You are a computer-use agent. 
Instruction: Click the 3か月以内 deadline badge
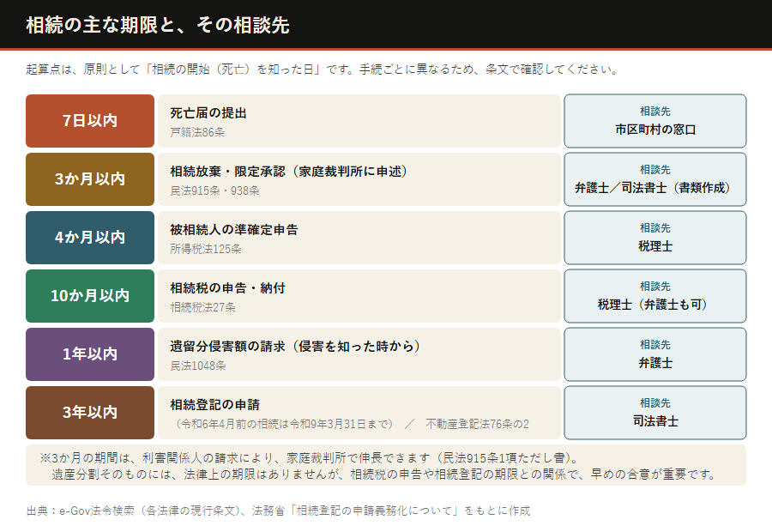coord(90,179)
